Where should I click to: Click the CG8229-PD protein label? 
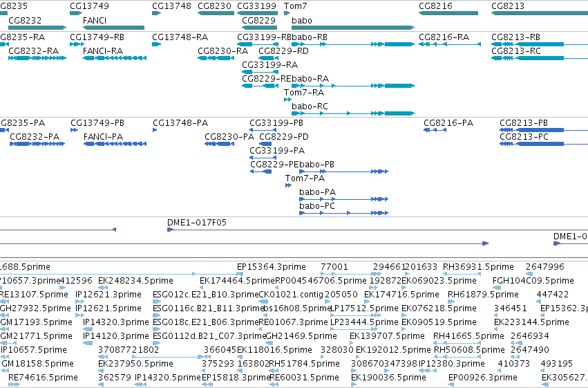click(284, 137)
